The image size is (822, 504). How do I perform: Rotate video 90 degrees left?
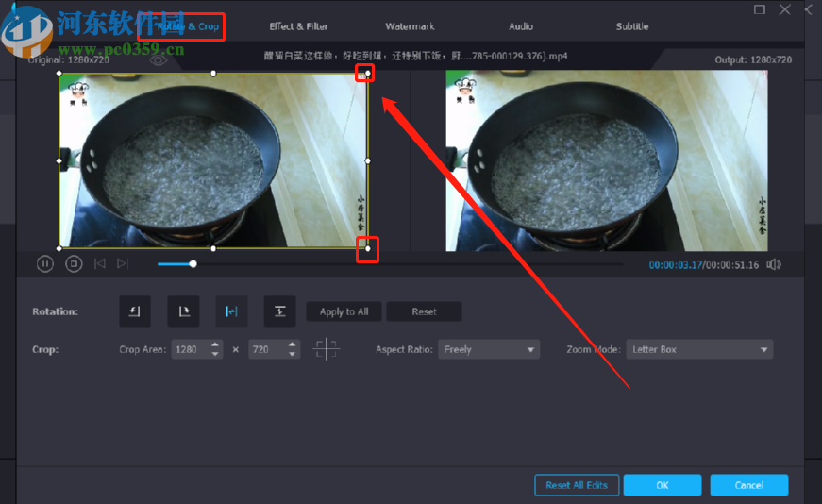coord(135,311)
